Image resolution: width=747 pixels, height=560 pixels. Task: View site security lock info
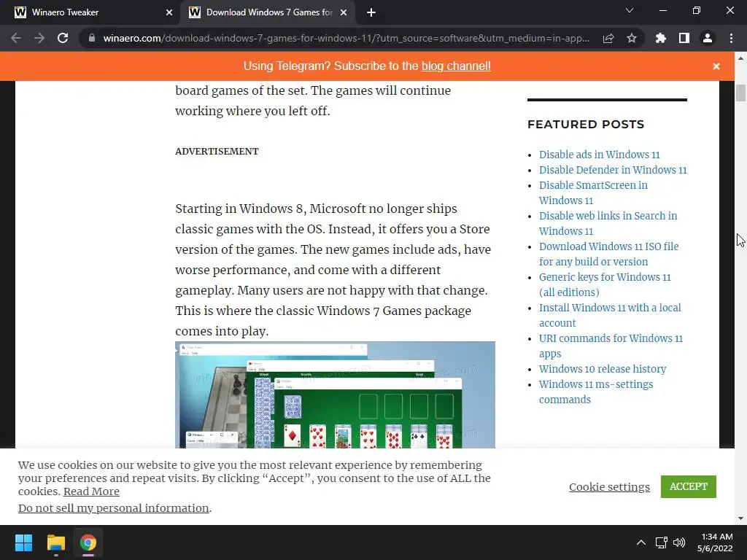(91, 38)
